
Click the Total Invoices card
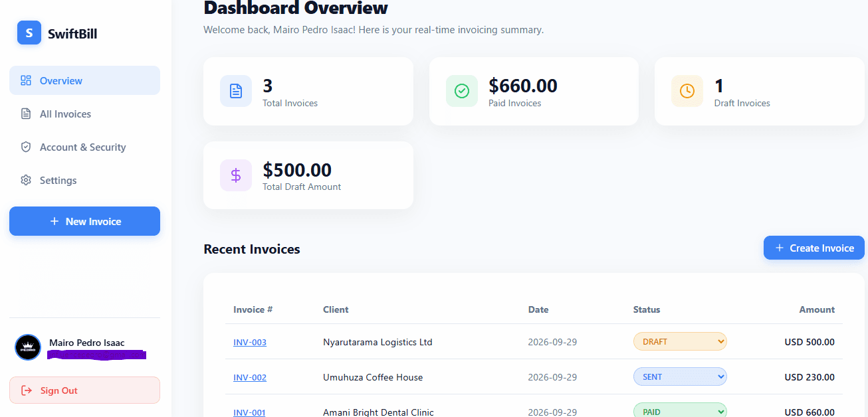308,91
